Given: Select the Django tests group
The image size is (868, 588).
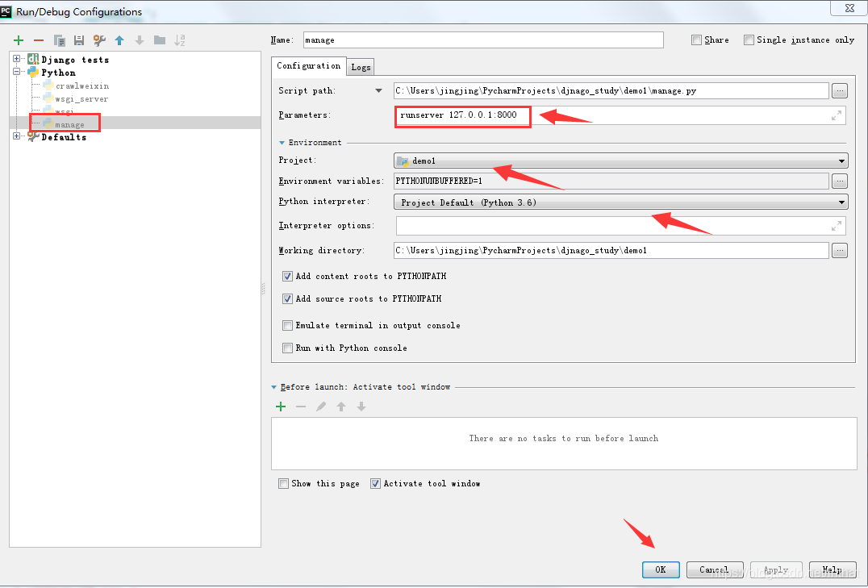Looking at the screenshot, I should coord(75,60).
